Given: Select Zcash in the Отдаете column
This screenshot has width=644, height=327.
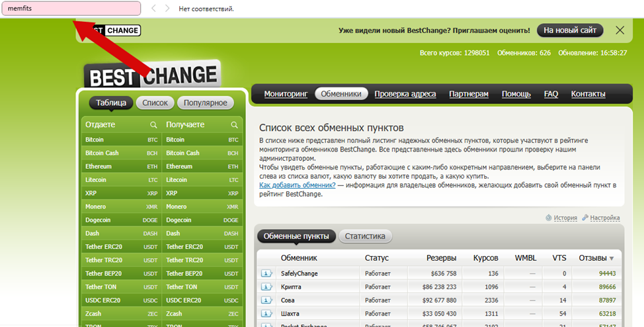Looking at the screenshot, I should (122, 313).
